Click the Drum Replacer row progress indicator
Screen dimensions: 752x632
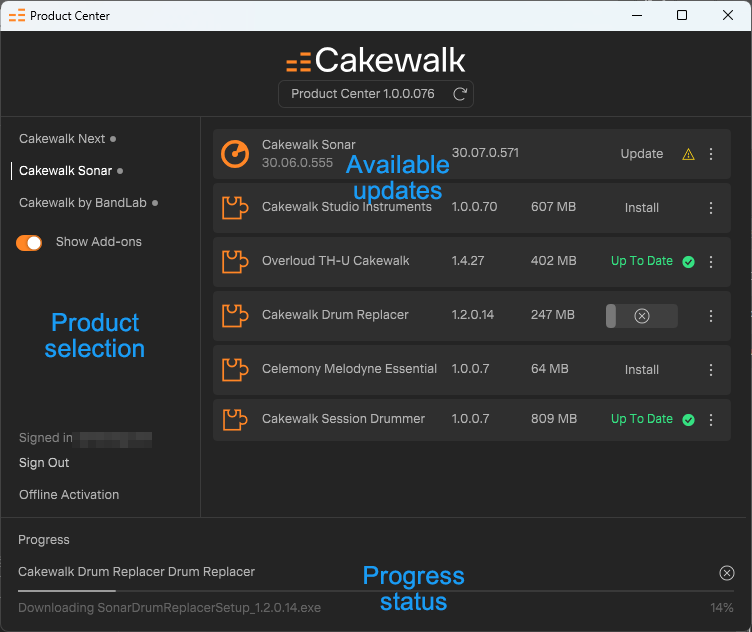[642, 316]
